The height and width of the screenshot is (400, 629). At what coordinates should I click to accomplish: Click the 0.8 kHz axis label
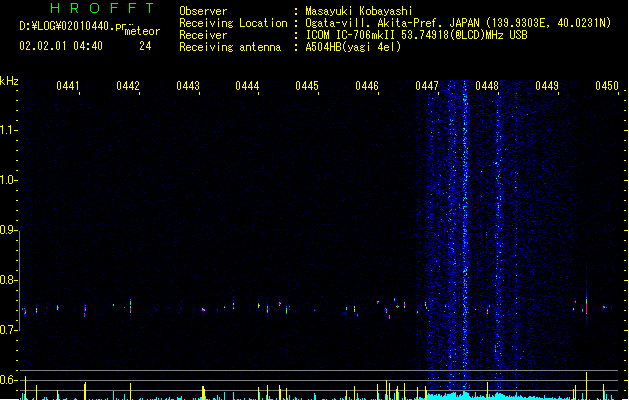point(9,280)
